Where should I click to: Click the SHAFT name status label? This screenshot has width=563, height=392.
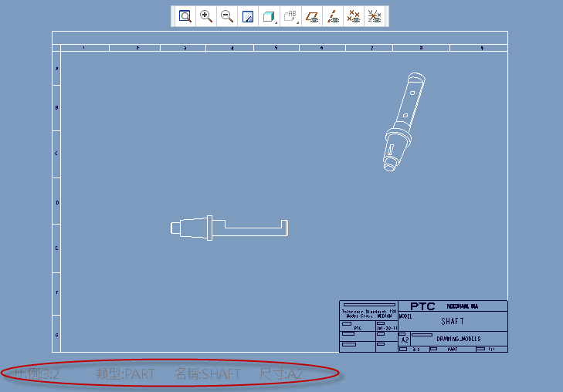208,374
